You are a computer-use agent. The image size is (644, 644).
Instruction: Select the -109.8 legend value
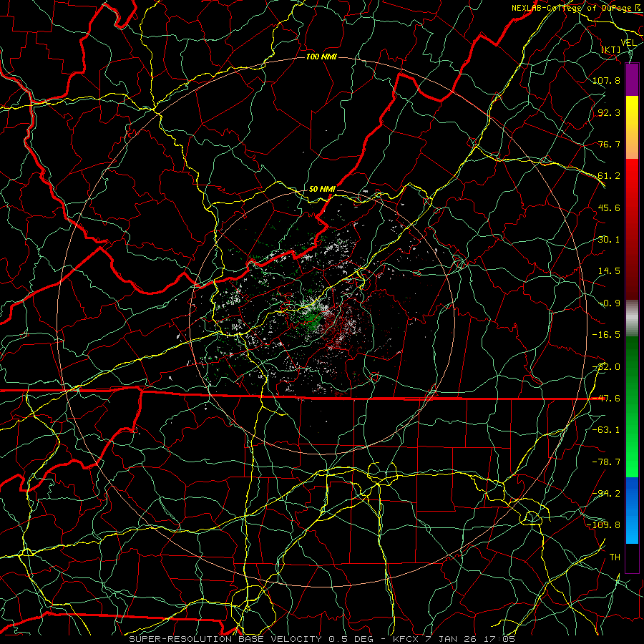[x=604, y=525]
